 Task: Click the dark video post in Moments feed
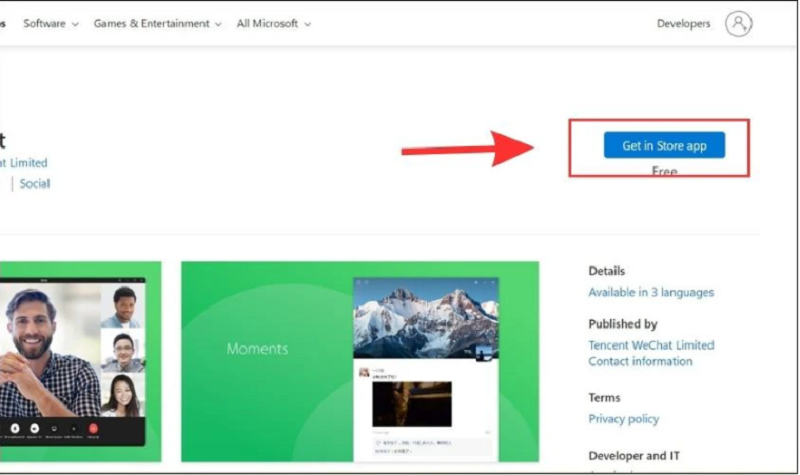(411, 403)
